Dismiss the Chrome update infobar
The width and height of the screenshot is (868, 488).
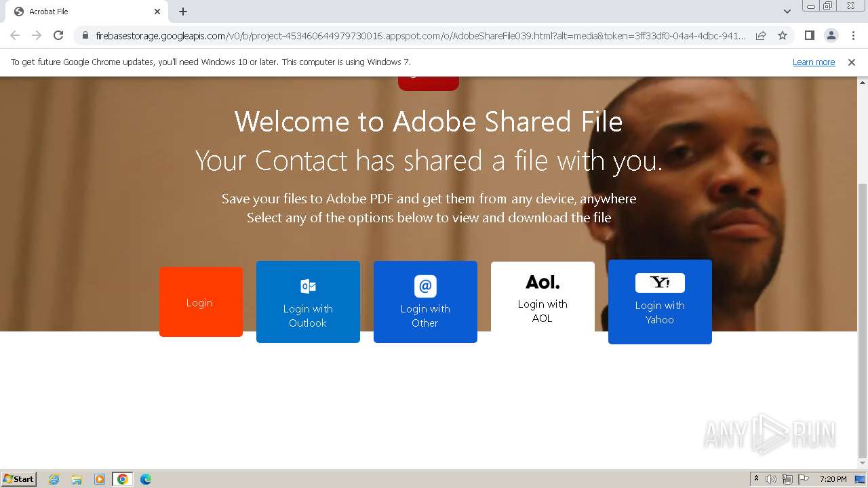point(852,62)
